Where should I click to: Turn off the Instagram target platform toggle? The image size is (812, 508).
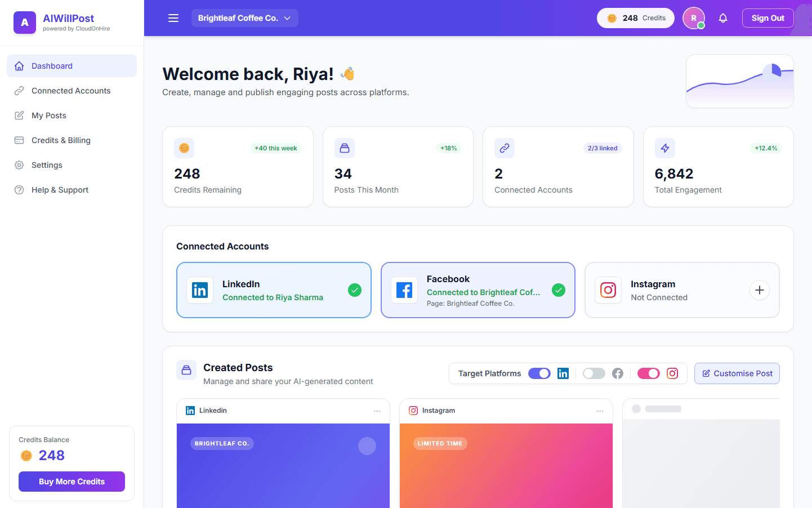649,373
